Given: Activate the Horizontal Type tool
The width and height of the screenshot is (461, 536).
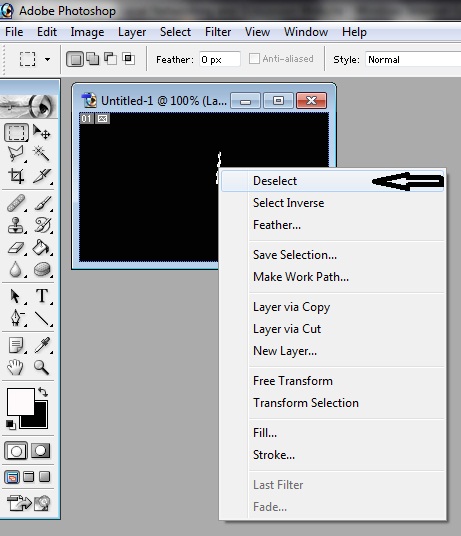Looking at the screenshot, I should [42, 296].
